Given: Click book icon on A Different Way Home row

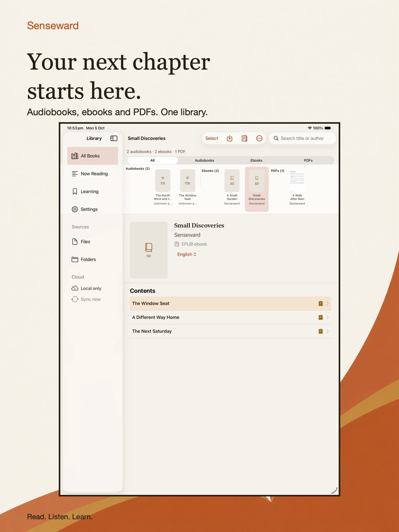Looking at the screenshot, I should point(321,317).
